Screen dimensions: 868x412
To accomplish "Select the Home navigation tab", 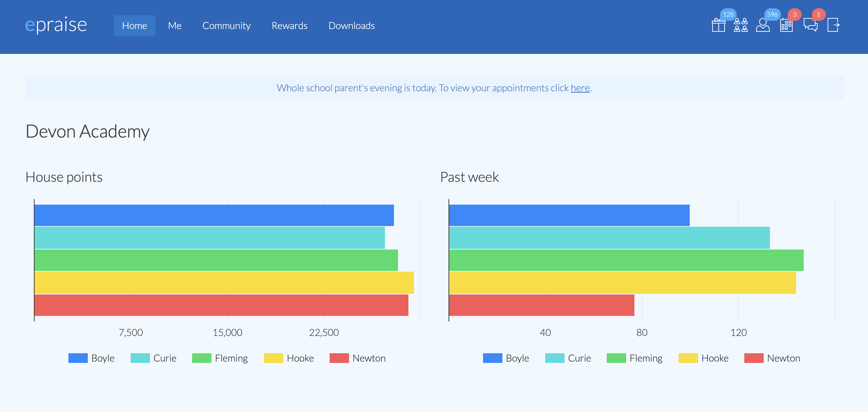I will [x=135, y=25].
